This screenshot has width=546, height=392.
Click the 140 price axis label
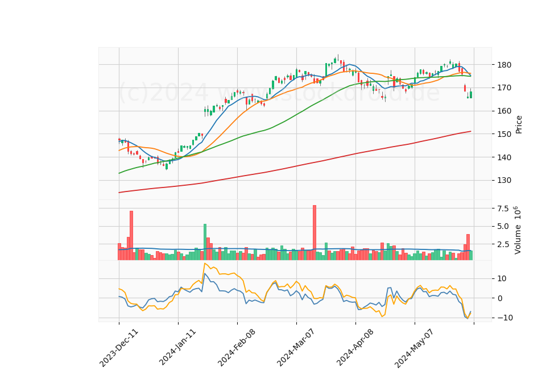(504, 157)
